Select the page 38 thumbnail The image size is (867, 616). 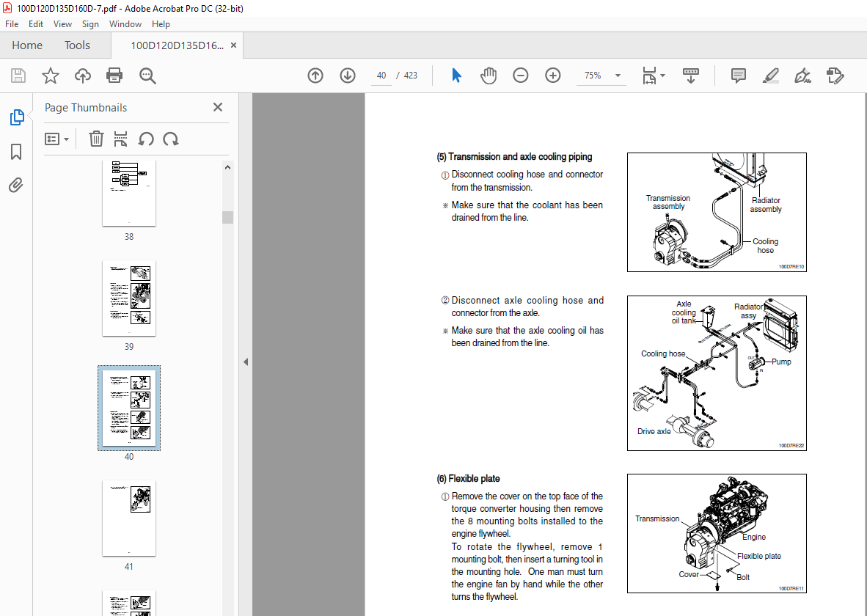click(129, 192)
